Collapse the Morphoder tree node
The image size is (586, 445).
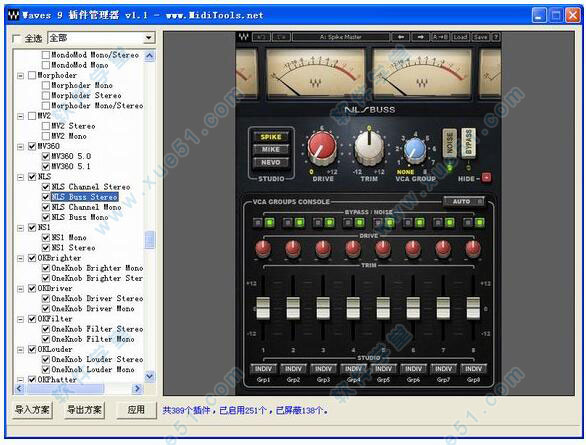[21, 76]
